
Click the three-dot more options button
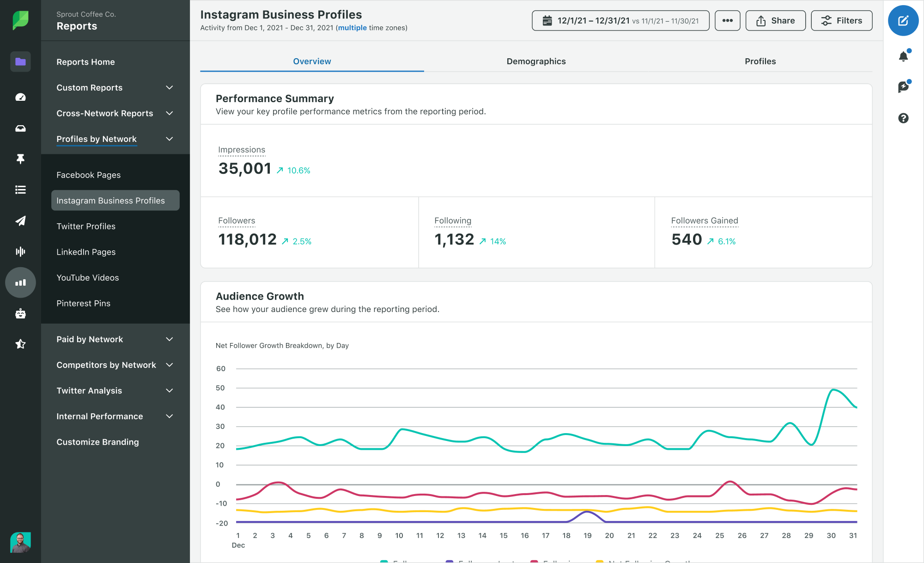point(727,21)
